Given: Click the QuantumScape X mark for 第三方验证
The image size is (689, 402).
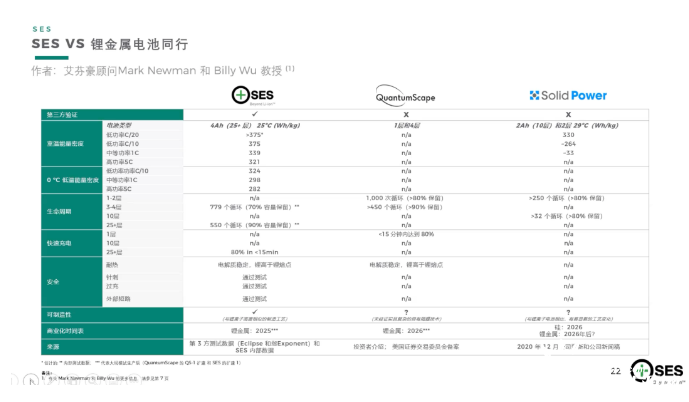Looking at the screenshot, I should click(406, 114).
